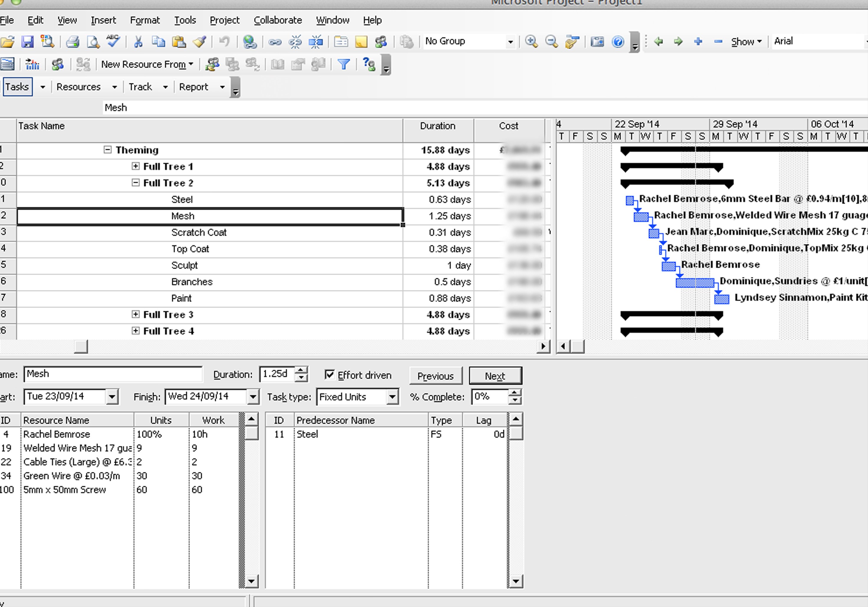
Task: Click the Unlink Tasks broken chain icon
Action: point(295,42)
